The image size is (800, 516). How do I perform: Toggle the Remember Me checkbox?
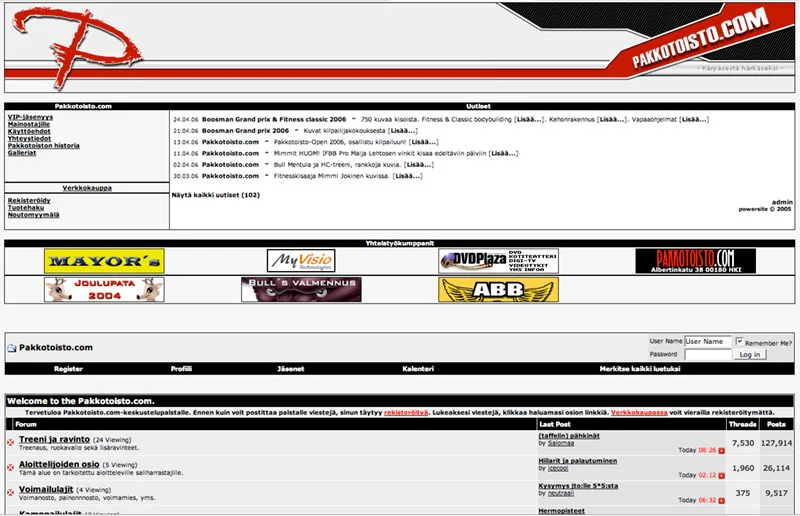(739, 341)
